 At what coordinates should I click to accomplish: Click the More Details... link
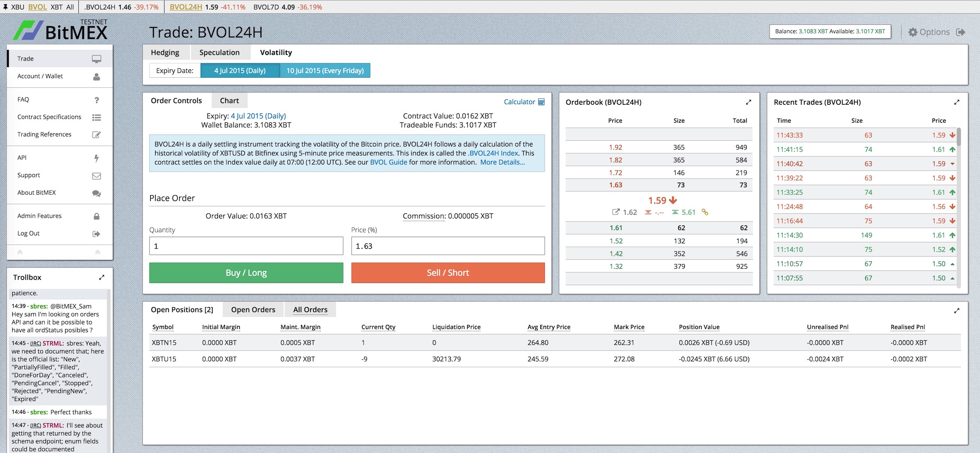(503, 162)
